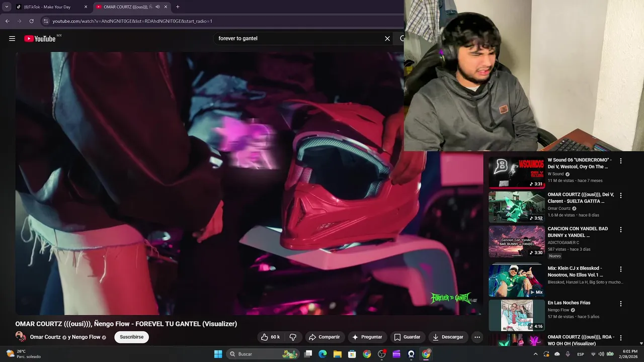Viewport: 644px width, 362px height.
Task: Open OBS Studio from taskbar
Action: (382, 354)
